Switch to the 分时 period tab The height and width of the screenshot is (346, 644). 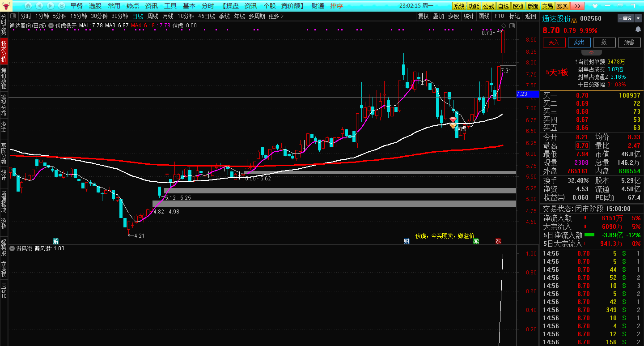click(x=26, y=16)
